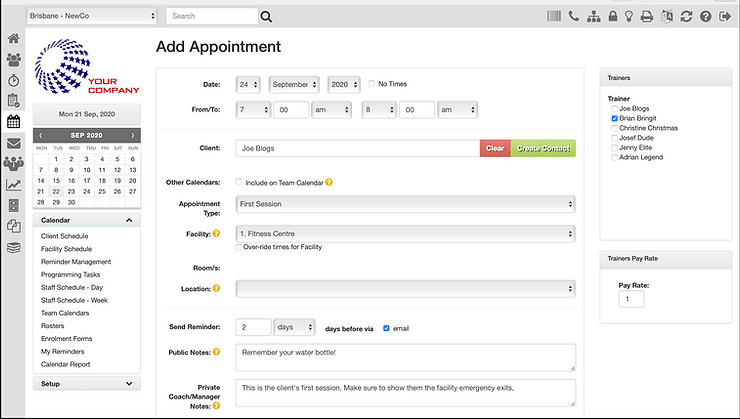This screenshot has height=419, width=740.
Task: Tick Include on Team Calendar checkbox
Action: (x=238, y=182)
